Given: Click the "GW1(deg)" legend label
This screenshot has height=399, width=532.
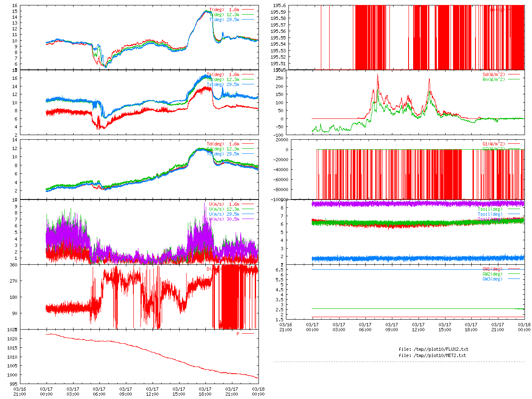Looking at the screenshot, I should [493, 269].
